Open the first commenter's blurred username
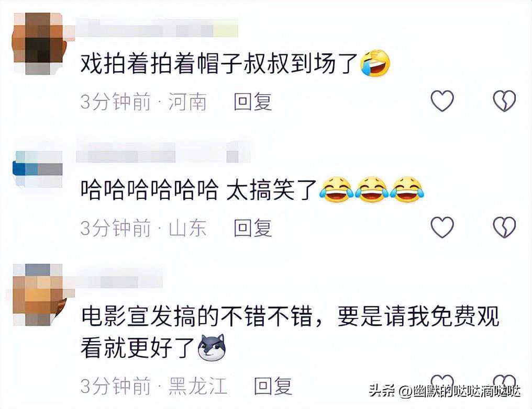 click(x=157, y=28)
